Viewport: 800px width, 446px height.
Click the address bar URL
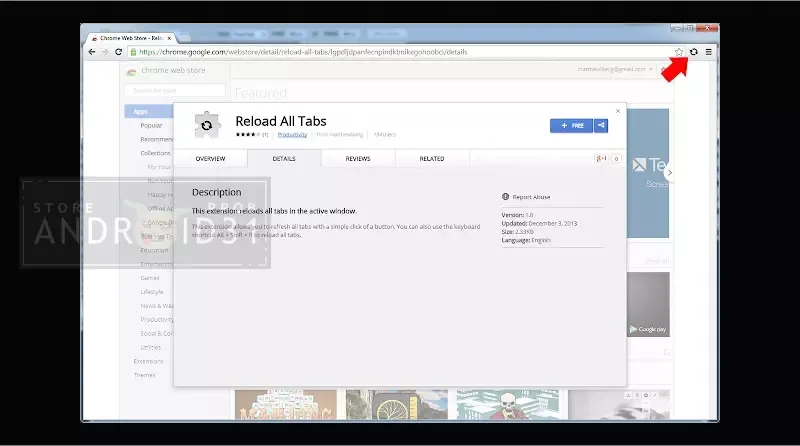303,52
